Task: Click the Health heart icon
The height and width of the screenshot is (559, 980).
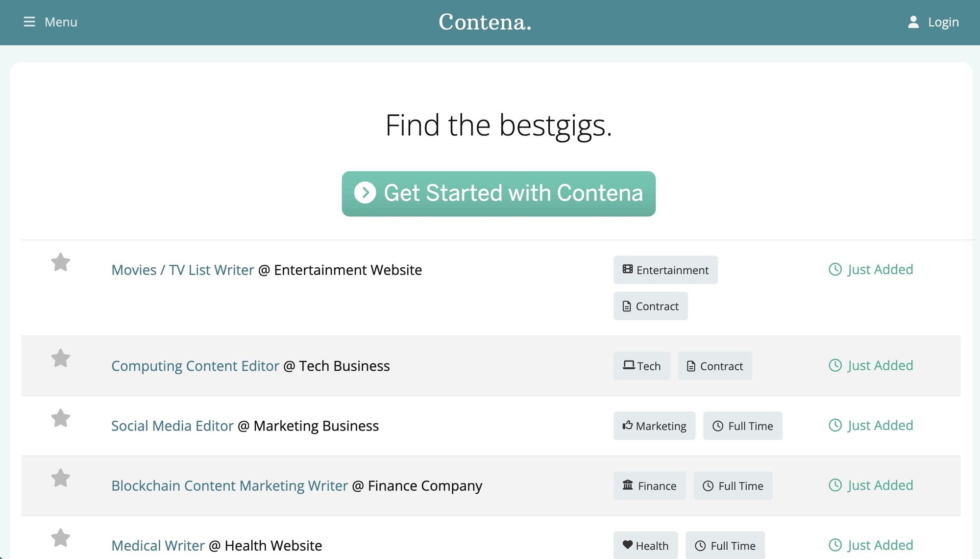Action: tap(628, 545)
